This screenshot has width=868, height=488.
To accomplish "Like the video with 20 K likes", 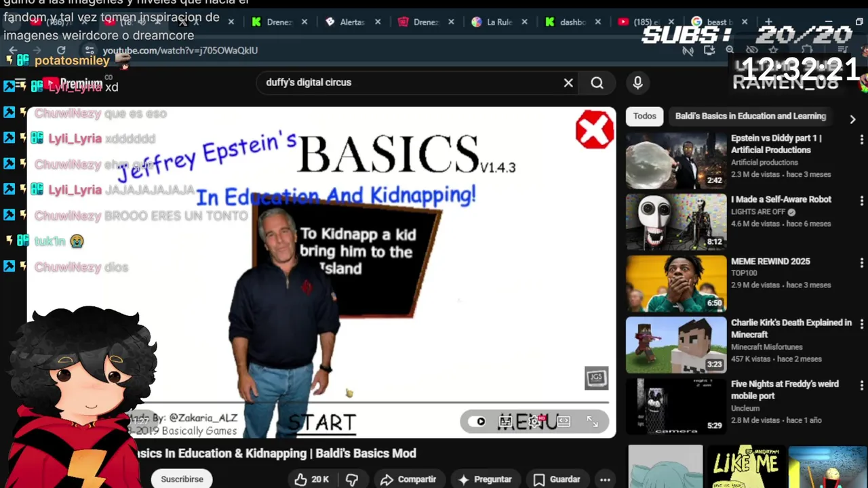I will tap(312, 479).
